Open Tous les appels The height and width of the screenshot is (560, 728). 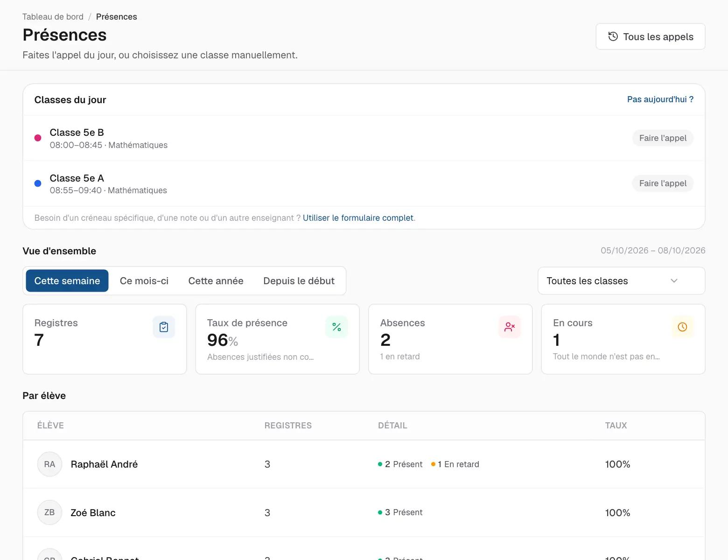651,36
